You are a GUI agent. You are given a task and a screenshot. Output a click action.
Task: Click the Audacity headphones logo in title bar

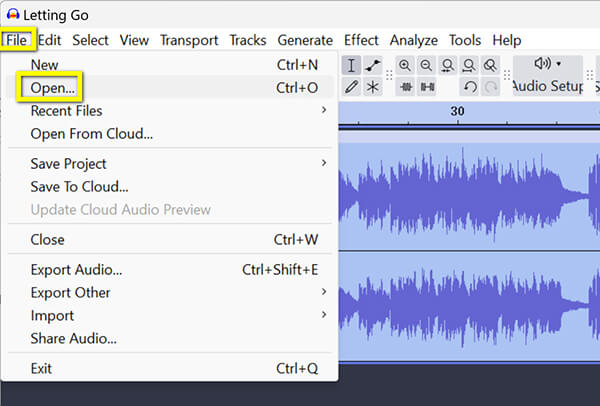13,15
